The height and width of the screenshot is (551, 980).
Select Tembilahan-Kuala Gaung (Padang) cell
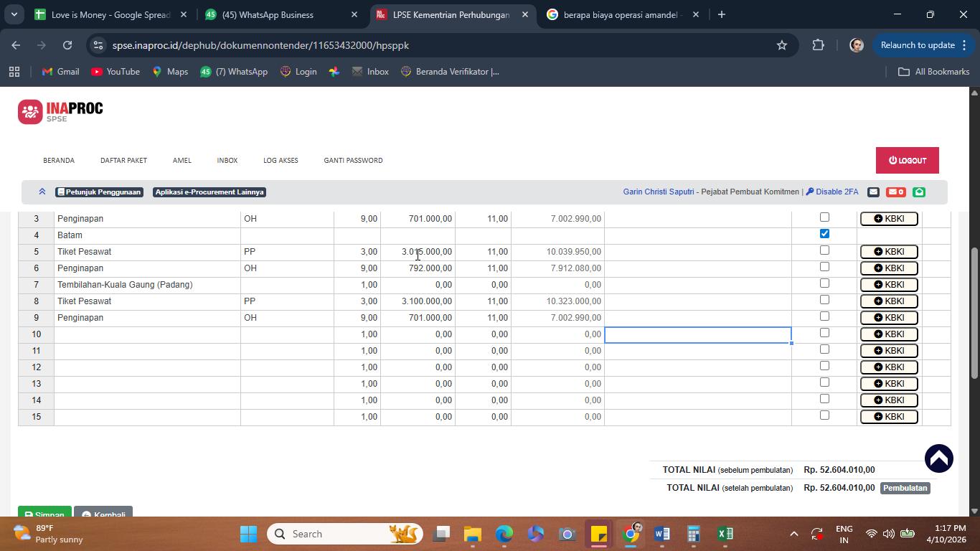tap(147, 285)
